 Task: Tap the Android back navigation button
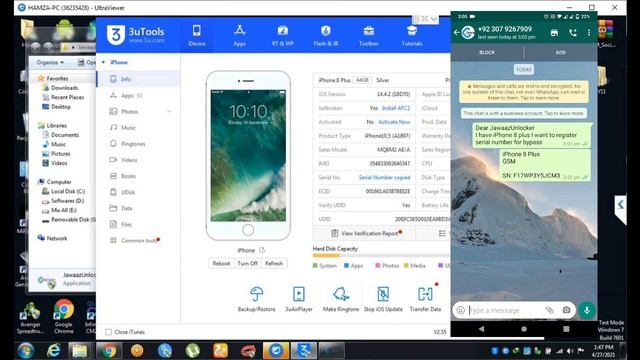coord(482,329)
